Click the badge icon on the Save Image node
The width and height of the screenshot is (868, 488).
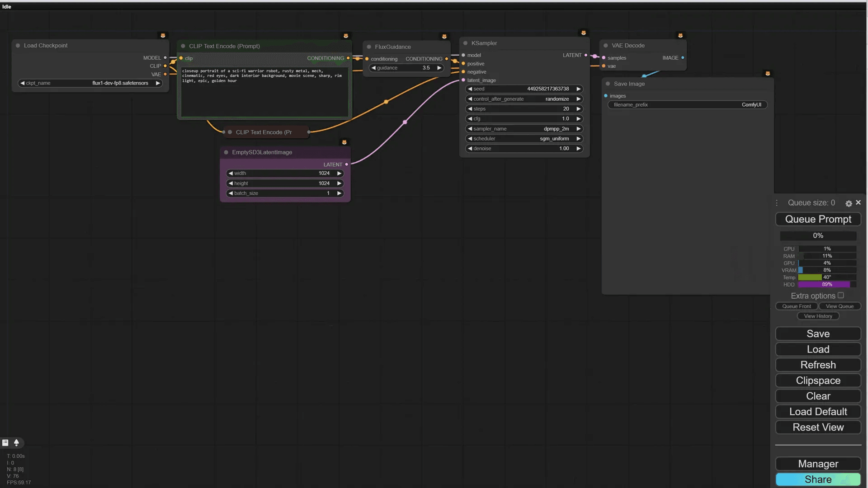point(768,73)
